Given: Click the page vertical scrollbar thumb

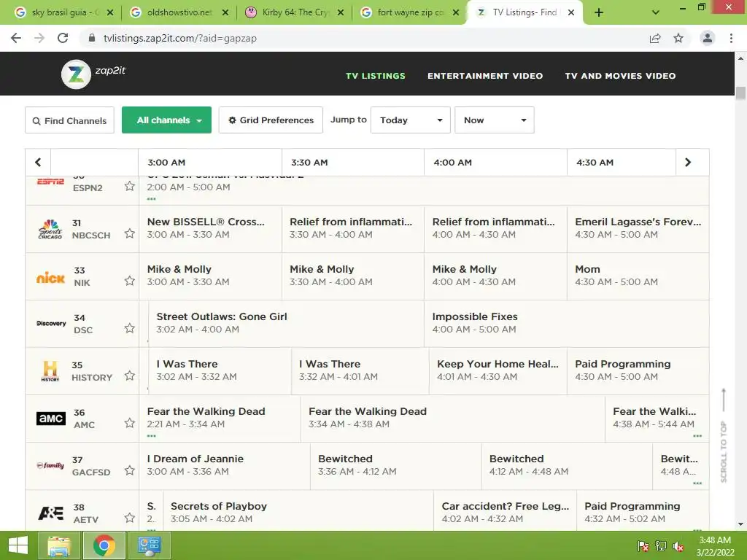Looking at the screenshot, I should click(740, 93).
